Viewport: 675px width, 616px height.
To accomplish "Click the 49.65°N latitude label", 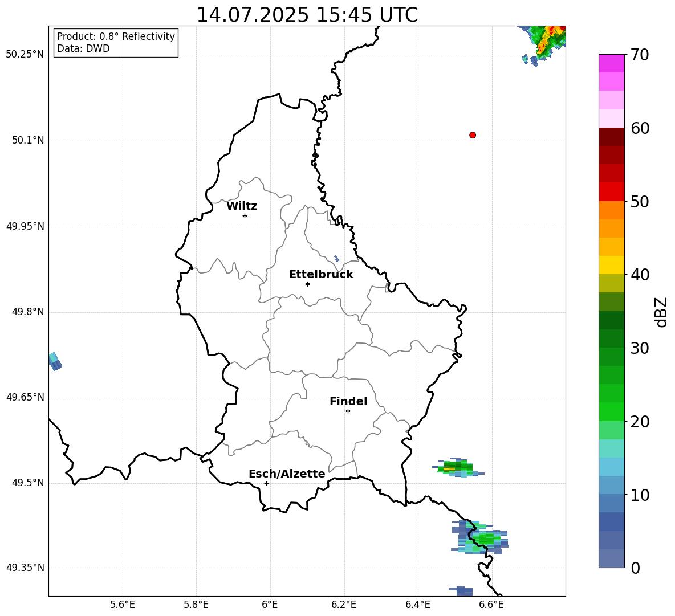I will (x=25, y=397).
